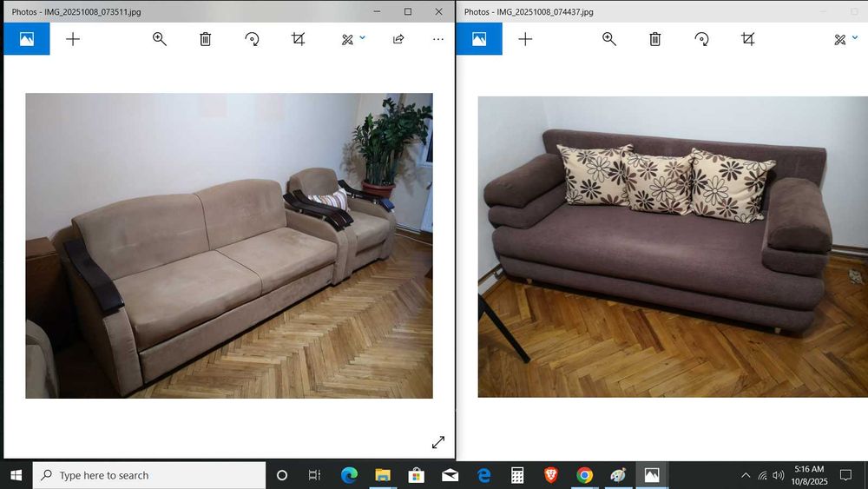
Task: Open Calculator from the taskbar
Action: (x=517, y=475)
